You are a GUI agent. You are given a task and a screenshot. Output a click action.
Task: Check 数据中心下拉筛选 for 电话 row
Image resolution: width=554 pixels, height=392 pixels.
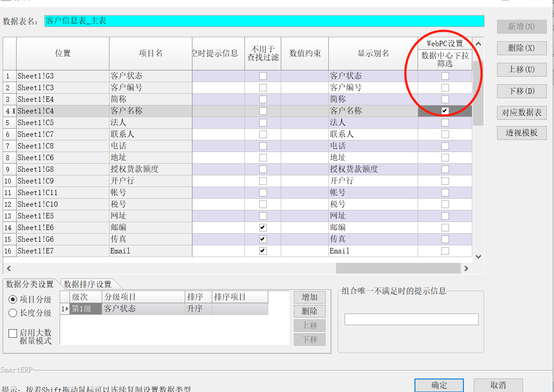point(445,146)
